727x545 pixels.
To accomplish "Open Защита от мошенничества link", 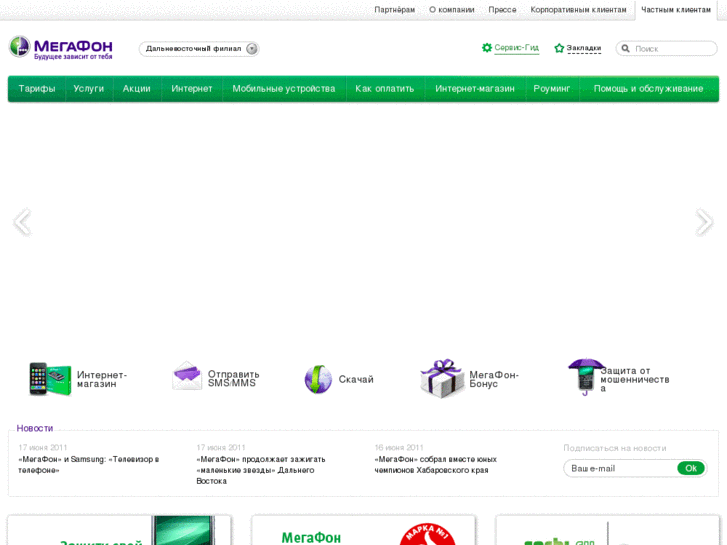I will pyautogui.click(x=635, y=379).
